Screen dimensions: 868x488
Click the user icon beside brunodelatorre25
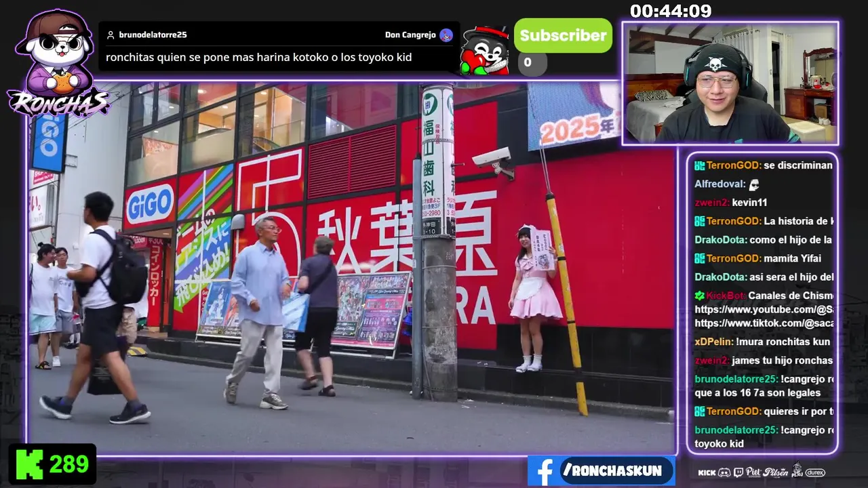(111, 35)
